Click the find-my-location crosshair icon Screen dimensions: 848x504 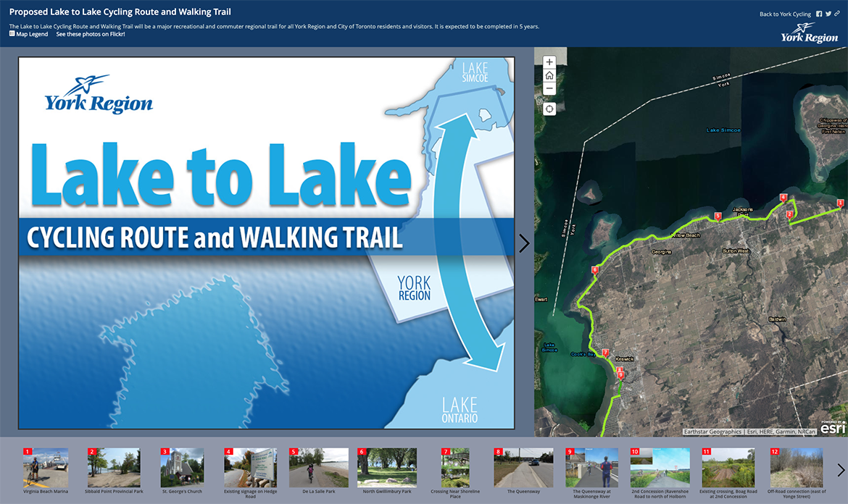point(549,108)
